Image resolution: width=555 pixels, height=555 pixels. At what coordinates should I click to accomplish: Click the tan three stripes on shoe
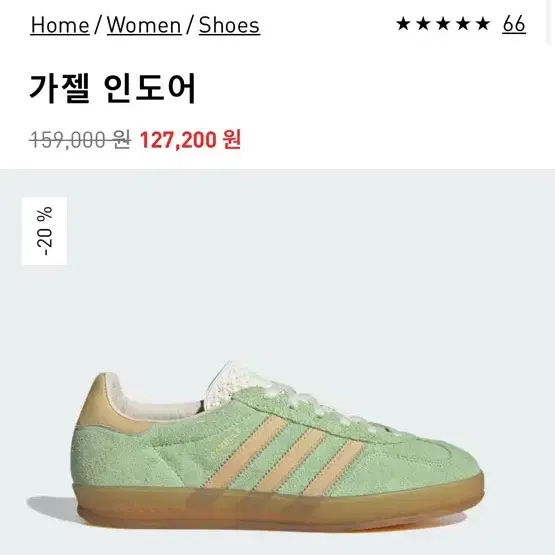coord(283,455)
